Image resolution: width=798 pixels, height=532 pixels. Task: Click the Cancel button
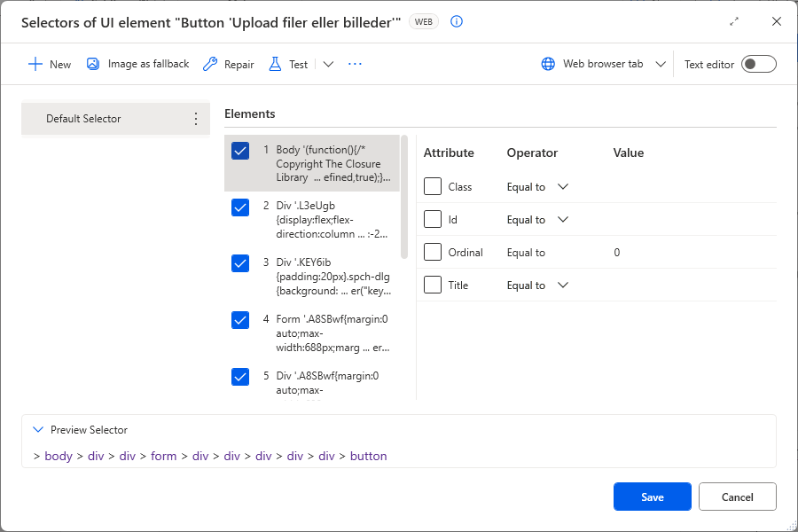pos(738,497)
